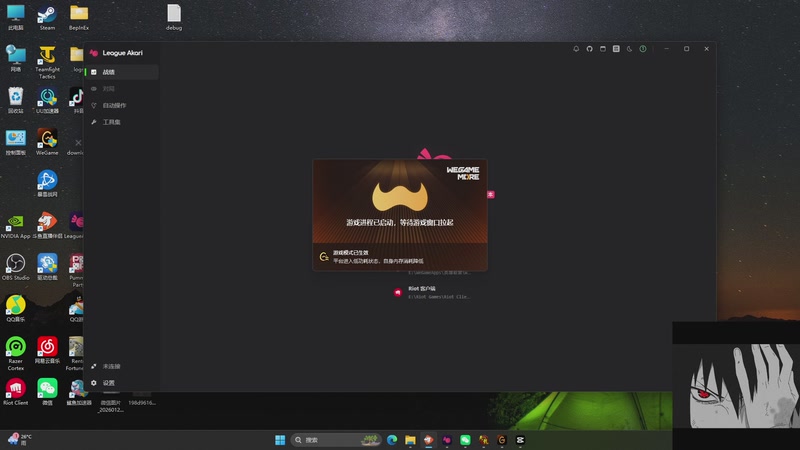Open Steam desktop shortcut
800x450 pixels.
tap(47, 18)
